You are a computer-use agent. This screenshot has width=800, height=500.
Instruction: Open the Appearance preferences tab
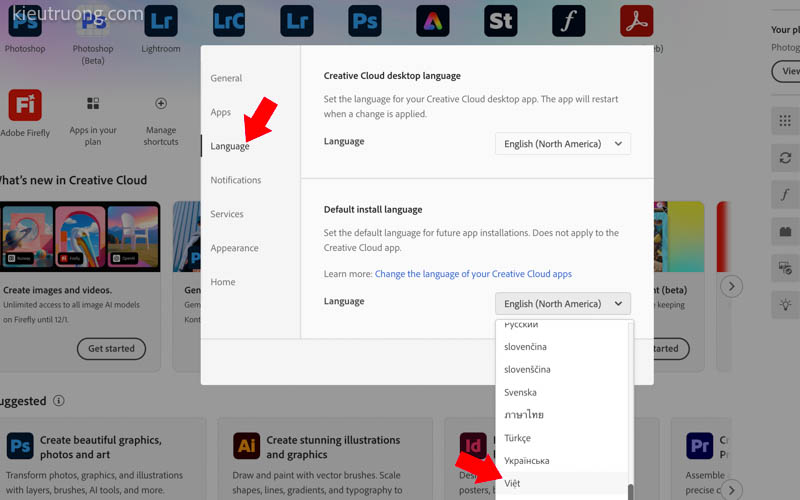pyautogui.click(x=234, y=248)
